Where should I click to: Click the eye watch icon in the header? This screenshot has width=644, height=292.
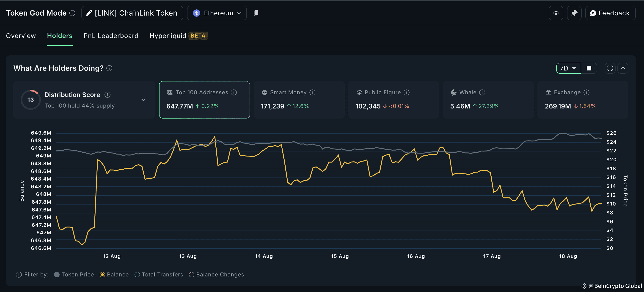click(556, 13)
